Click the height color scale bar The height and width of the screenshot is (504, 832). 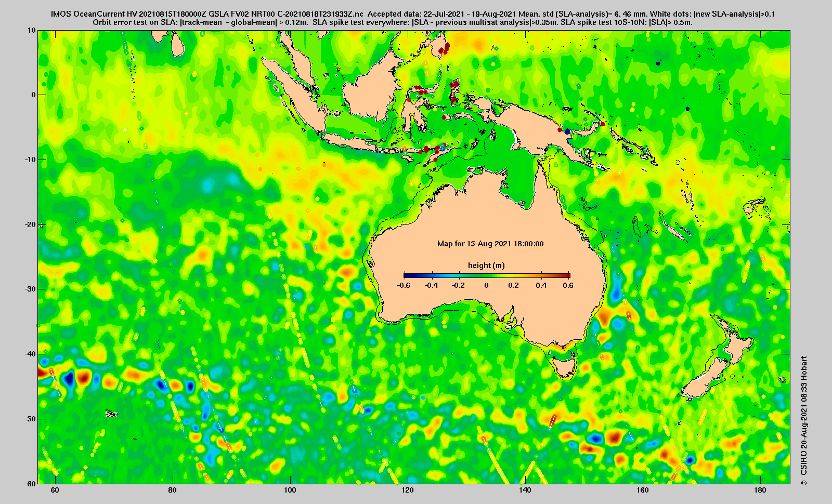click(487, 275)
